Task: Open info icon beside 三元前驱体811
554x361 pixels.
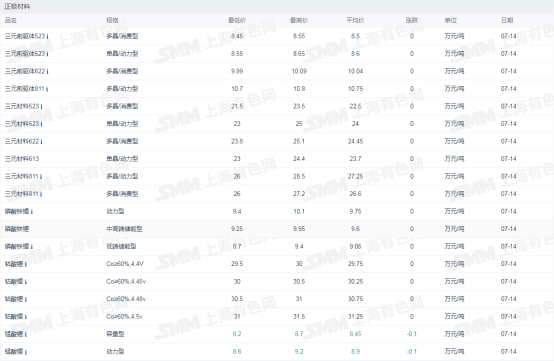Action: pyautogui.click(x=47, y=89)
